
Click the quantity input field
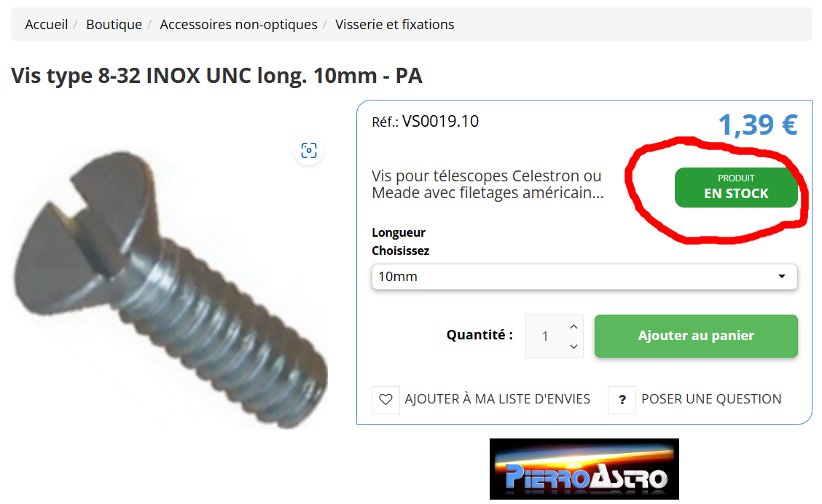547,336
